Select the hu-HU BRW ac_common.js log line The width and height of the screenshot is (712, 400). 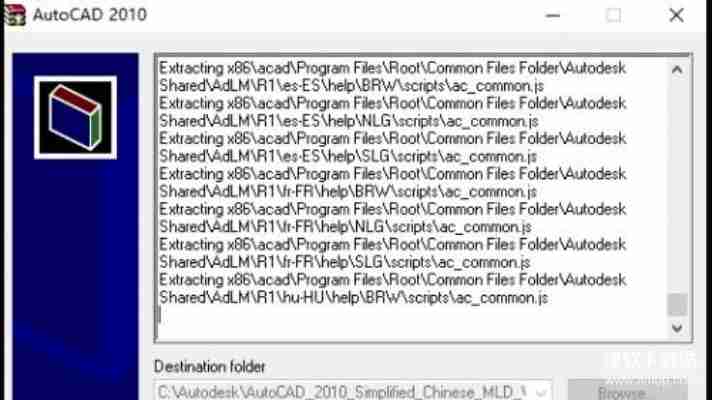pos(392,289)
